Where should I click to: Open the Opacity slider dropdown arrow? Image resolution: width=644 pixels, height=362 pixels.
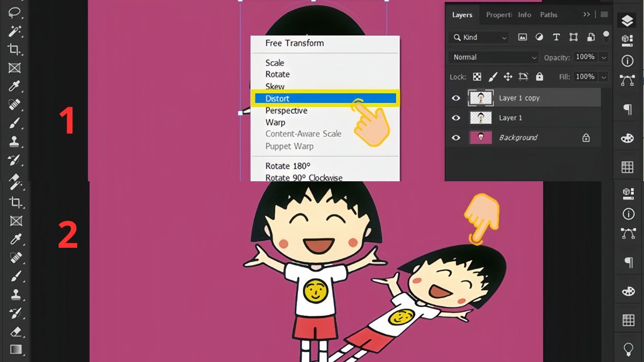pos(604,57)
